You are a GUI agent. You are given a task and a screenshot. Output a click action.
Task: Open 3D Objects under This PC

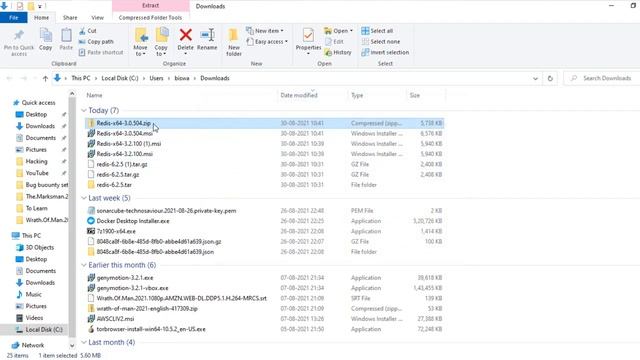40,247
